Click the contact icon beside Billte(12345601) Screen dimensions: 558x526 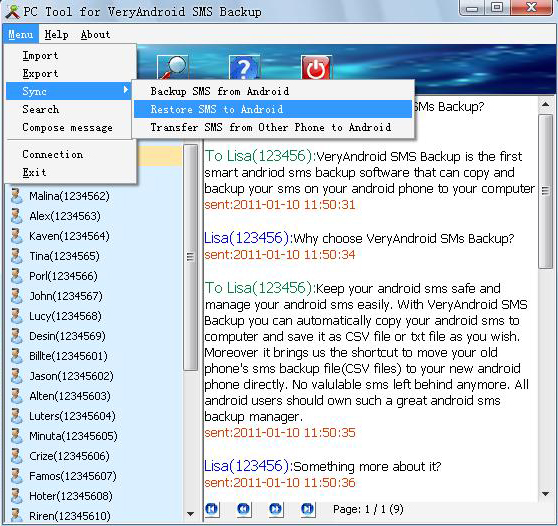pos(16,356)
